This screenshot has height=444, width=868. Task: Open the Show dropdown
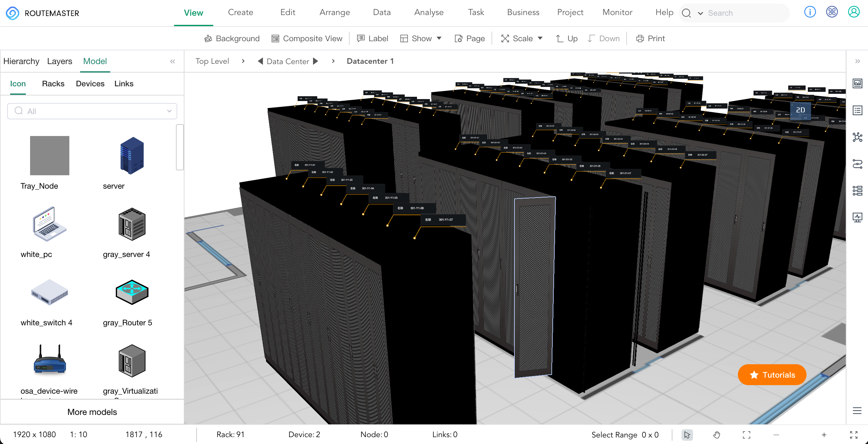click(420, 38)
